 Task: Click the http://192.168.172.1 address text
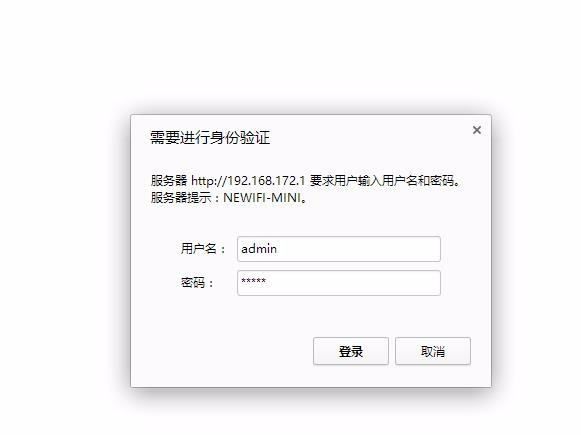(248, 181)
